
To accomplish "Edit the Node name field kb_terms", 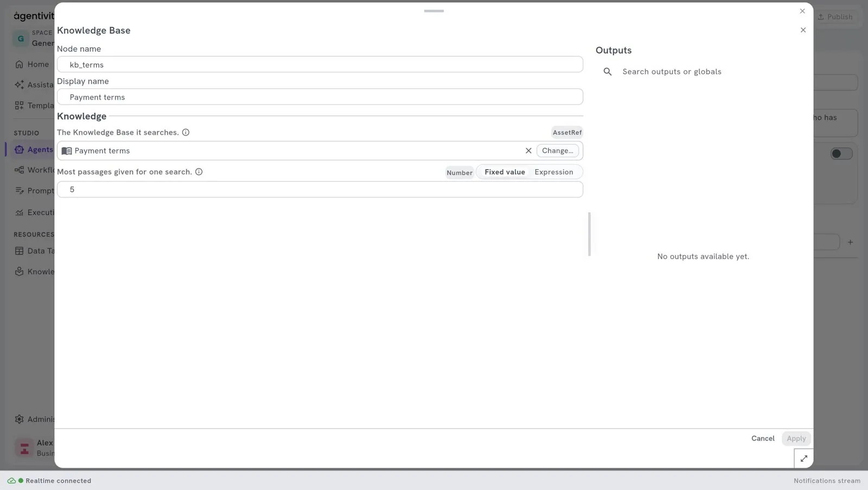I will [320, 65].
